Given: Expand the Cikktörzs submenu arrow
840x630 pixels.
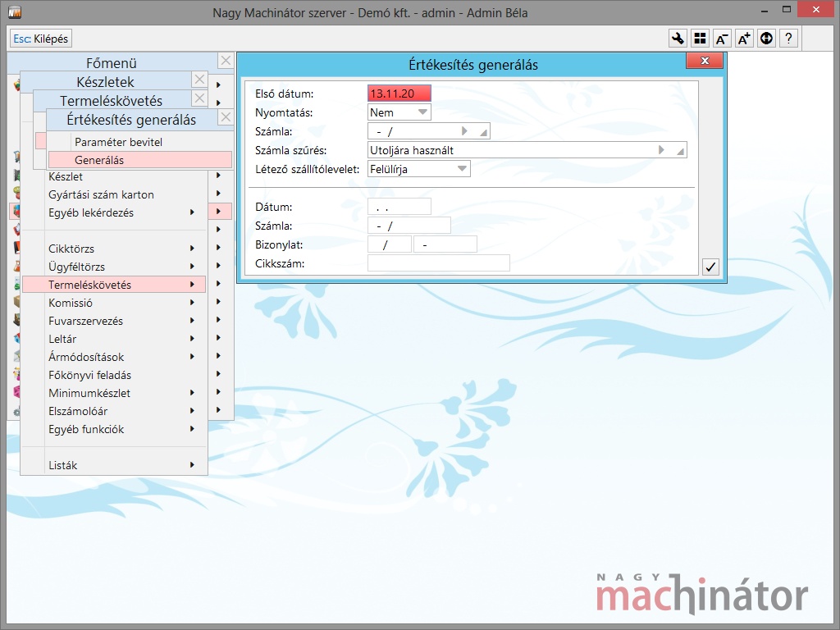Looking at the screenshot, I should 192,249.
